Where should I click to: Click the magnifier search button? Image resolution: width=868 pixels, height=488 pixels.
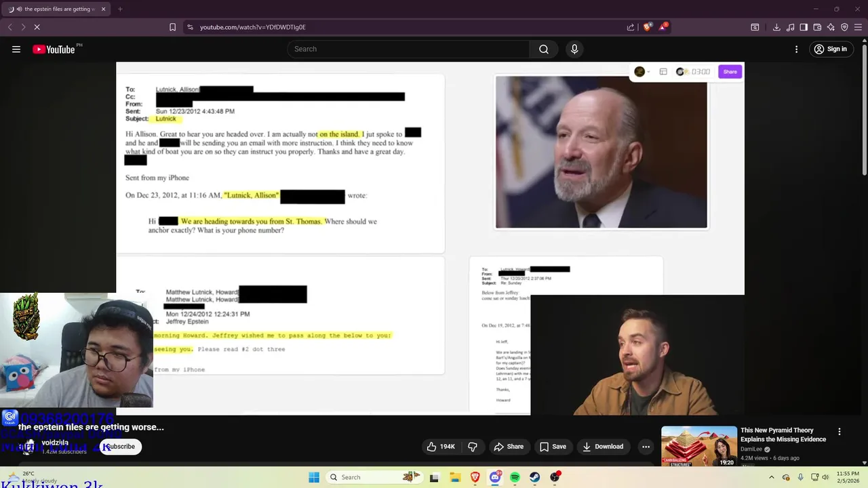click(544, 49)
